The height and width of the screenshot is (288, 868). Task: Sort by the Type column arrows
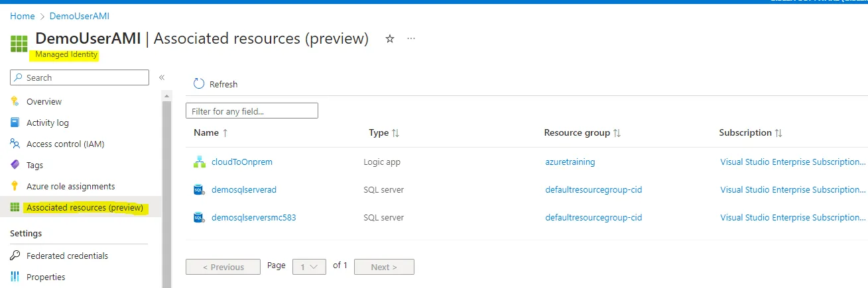click(x=395, y=133)
